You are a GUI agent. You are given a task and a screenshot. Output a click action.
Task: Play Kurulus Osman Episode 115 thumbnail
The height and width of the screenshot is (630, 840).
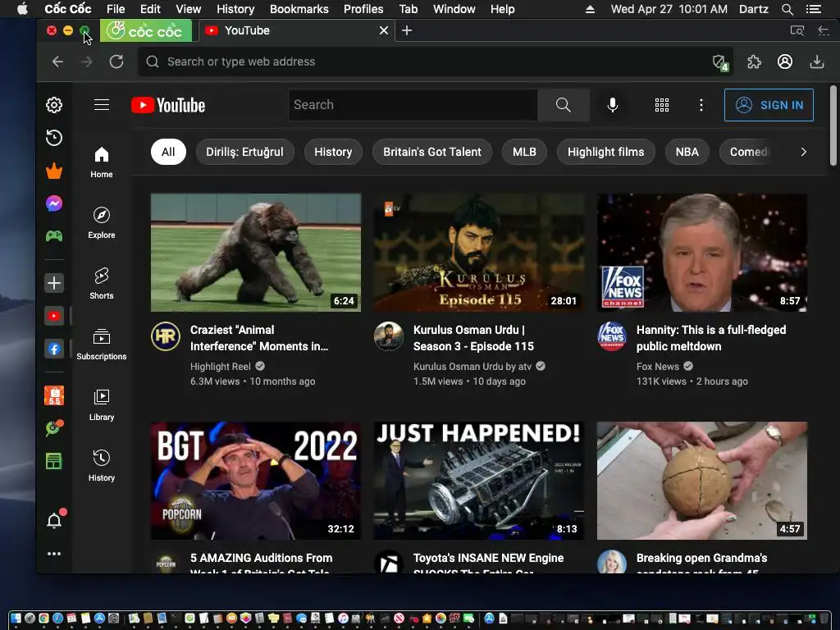pos(479,253)
